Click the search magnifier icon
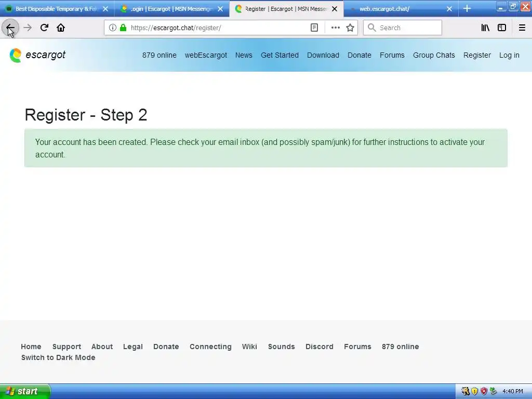 point(372,28)
